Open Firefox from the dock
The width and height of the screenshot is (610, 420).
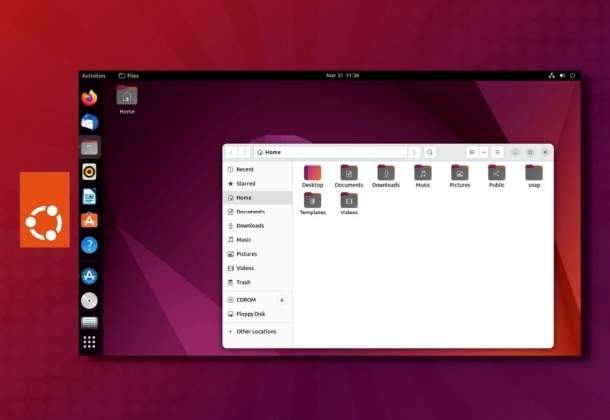tap(90, 98)
